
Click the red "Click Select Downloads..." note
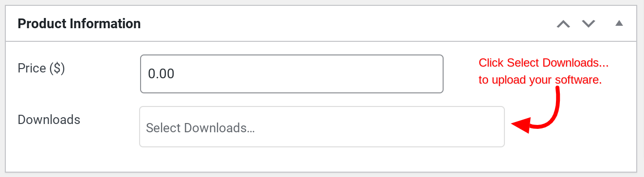(x=544, y=63)
